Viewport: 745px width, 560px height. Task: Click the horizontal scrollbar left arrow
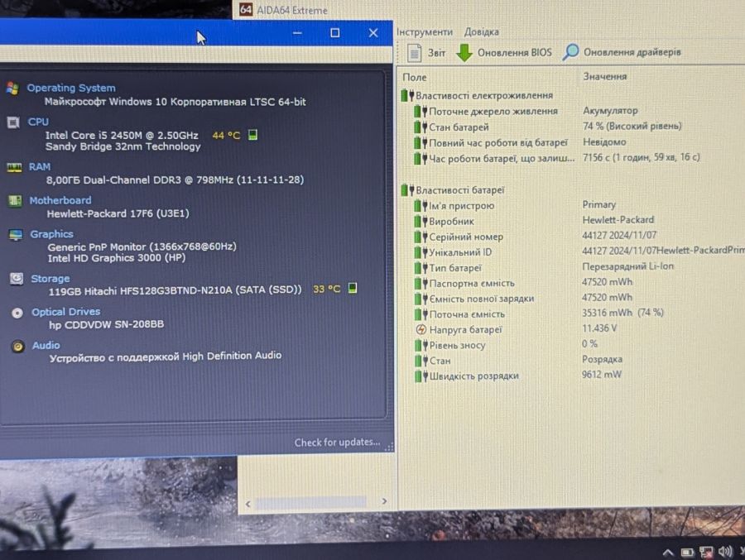248,503
